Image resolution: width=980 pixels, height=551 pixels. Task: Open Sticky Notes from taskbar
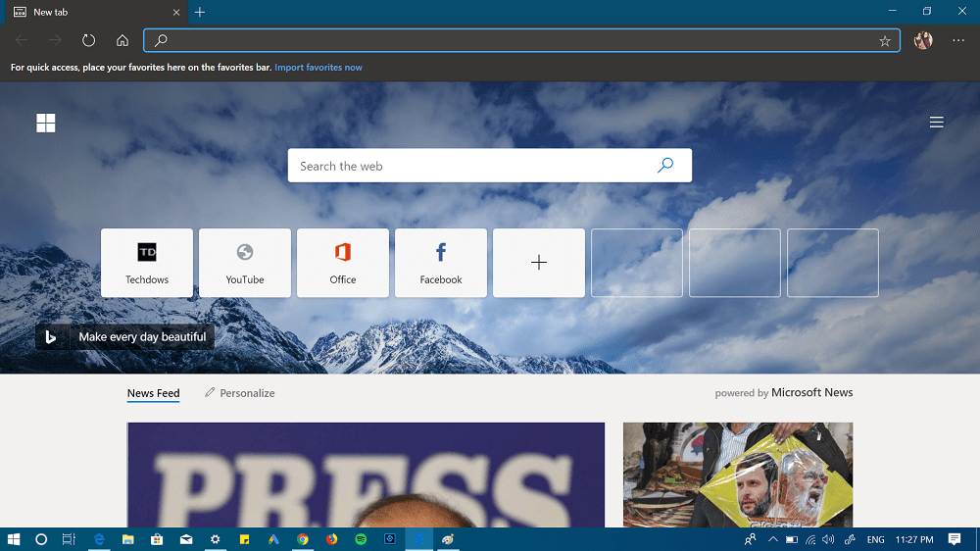click(244, 539)
